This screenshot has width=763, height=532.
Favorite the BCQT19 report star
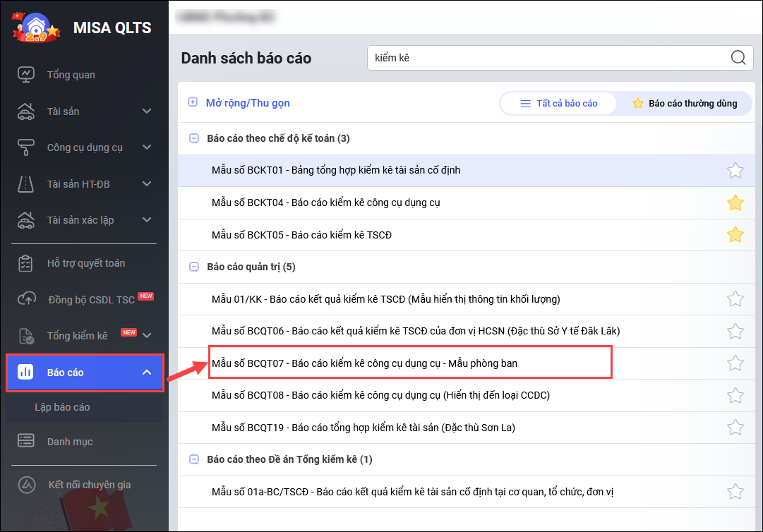pos(735,428)
